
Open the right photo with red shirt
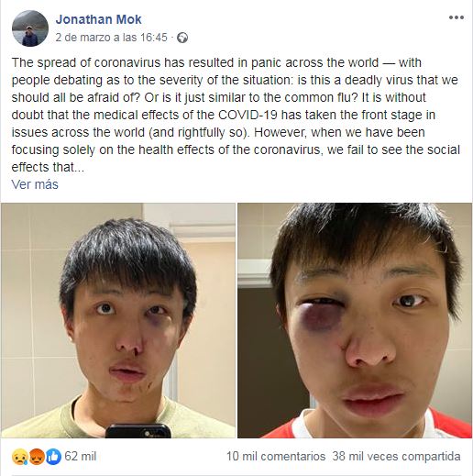pyautogui.click(x=355, y=320)
